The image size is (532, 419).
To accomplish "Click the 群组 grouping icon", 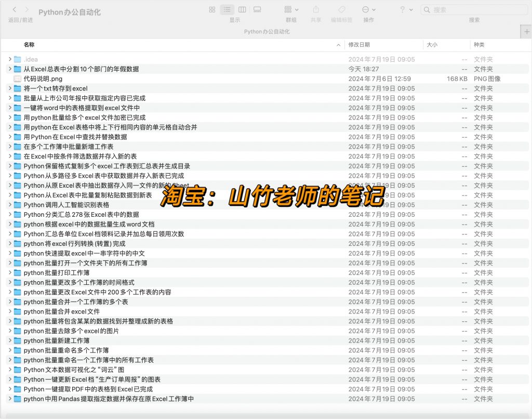I will tap(288, 9).
